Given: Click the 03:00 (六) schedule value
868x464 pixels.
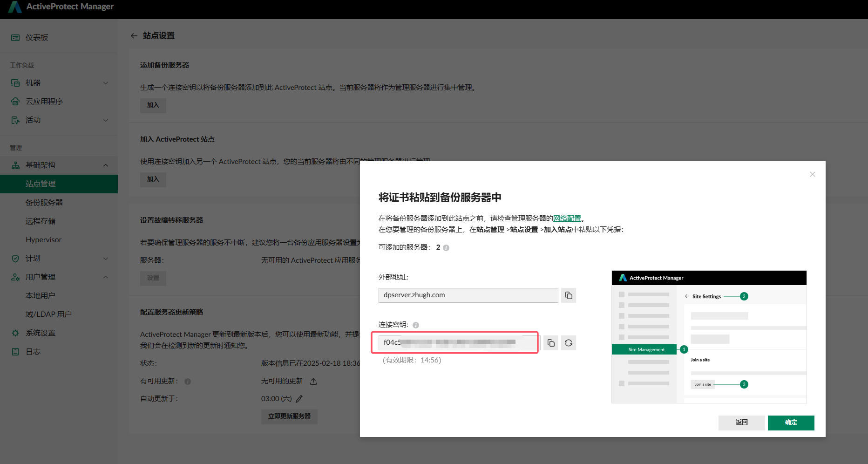Looking at the screenshot, I should (276, 399).
